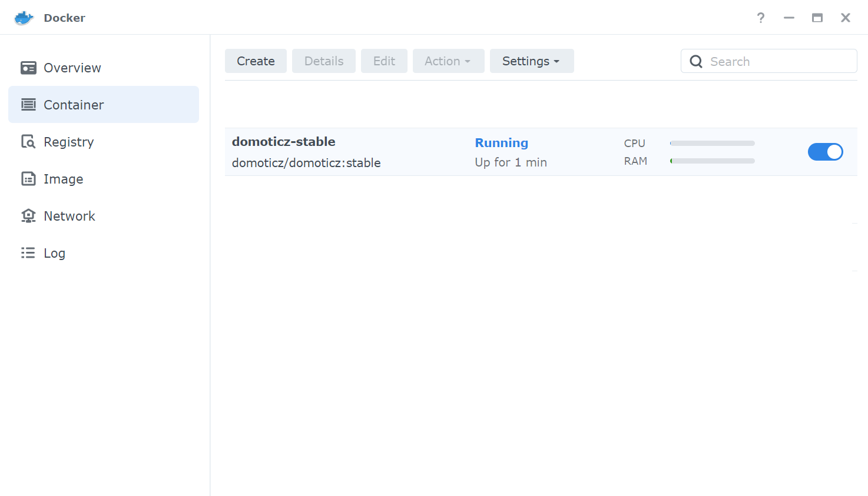Image resolution: width=868 pixels, height=496 pixels.
Task: Click the Running status label
Action: [x=502, y=143]
